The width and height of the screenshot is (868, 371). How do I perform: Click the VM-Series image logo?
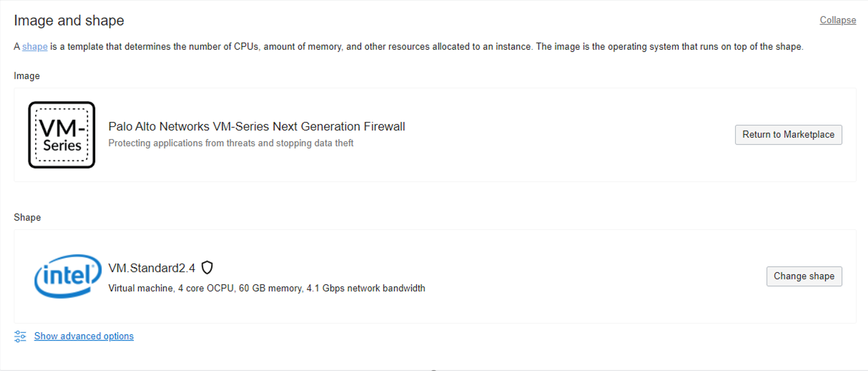(x=61, y=135)
